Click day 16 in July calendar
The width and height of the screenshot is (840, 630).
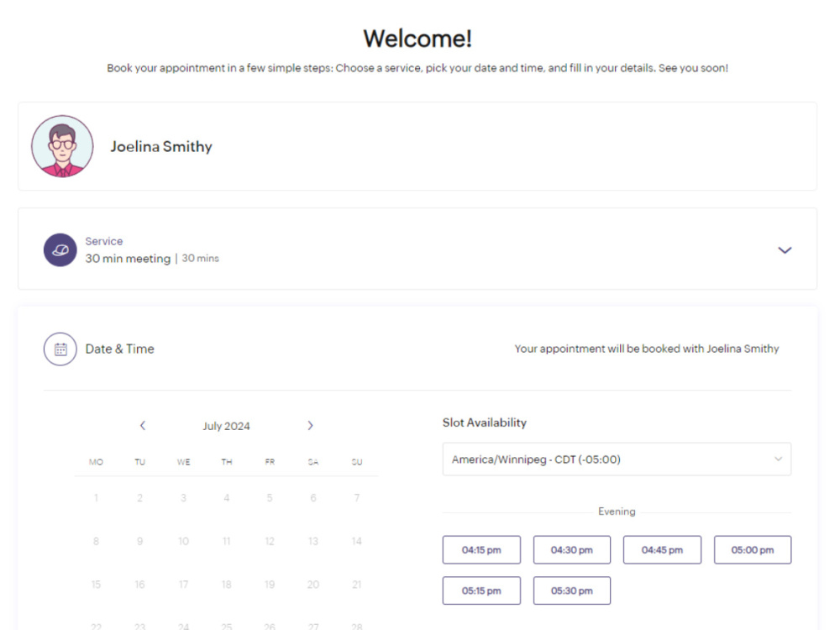click(x=139, y=585)
